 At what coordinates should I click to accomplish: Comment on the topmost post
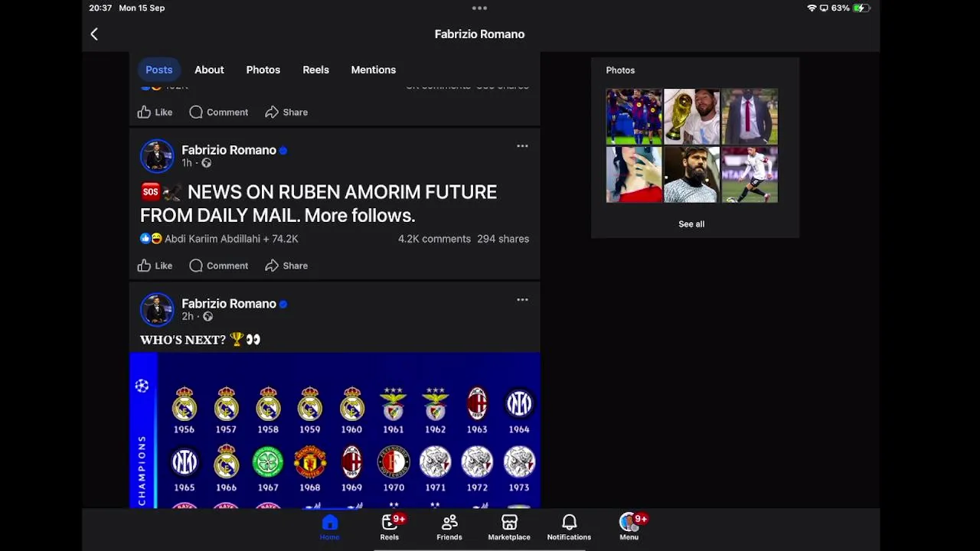[x=219, y=112]
